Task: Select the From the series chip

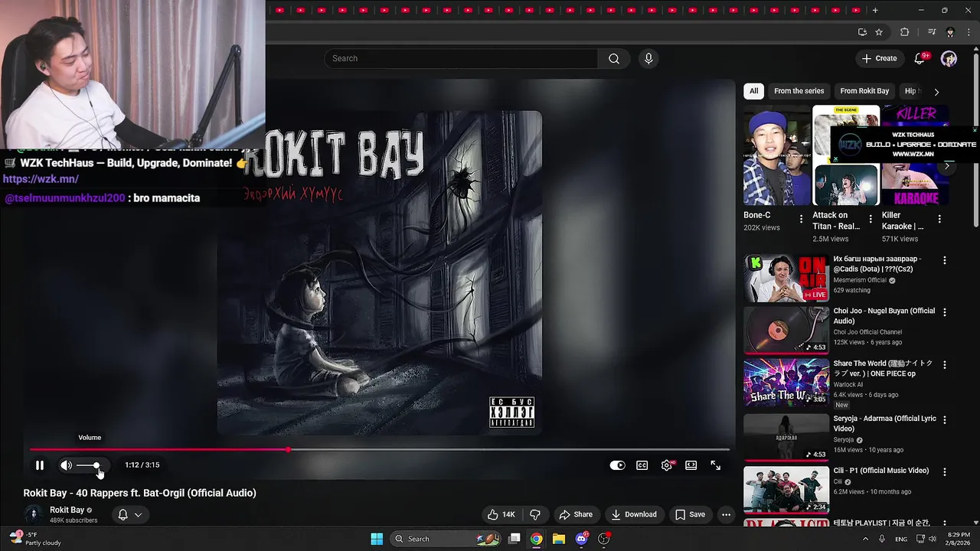Action: click(x=799, y=91)
